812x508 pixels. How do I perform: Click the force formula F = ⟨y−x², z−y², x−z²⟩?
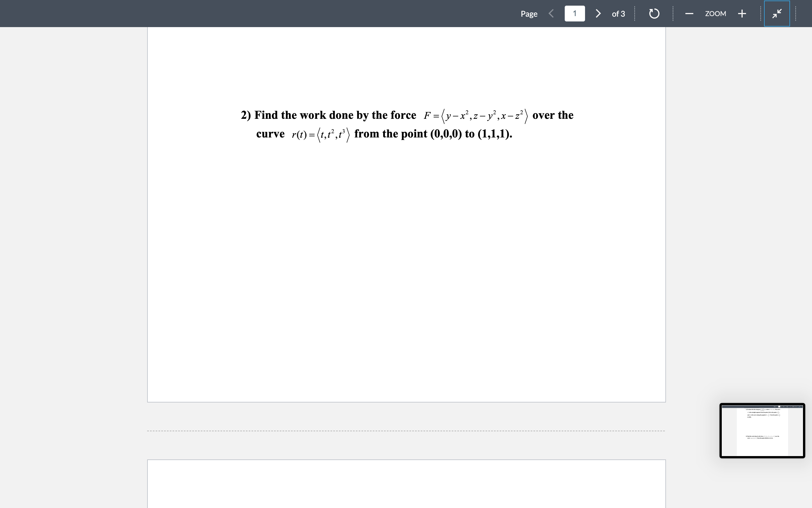[x=476, y=116]
